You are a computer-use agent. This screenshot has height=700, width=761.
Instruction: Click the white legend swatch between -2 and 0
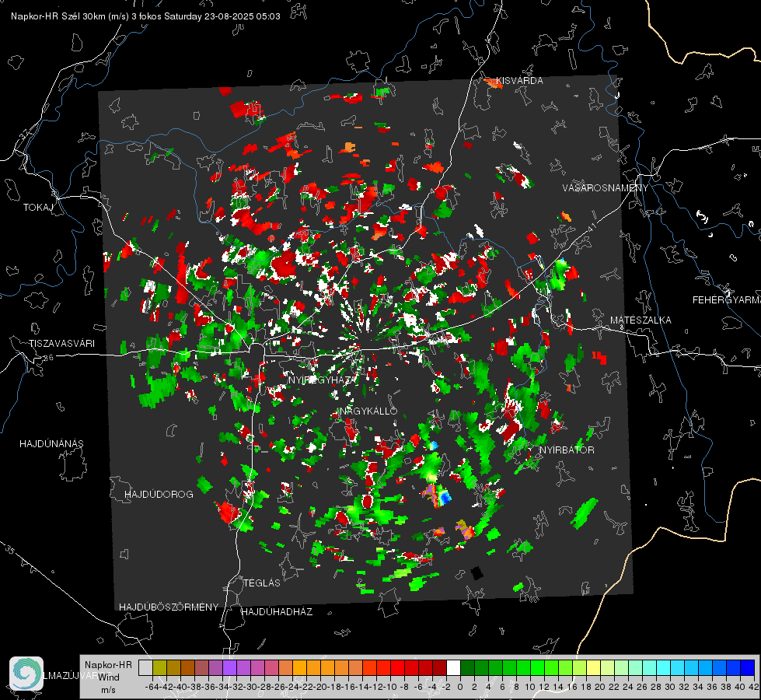(453, 667)
